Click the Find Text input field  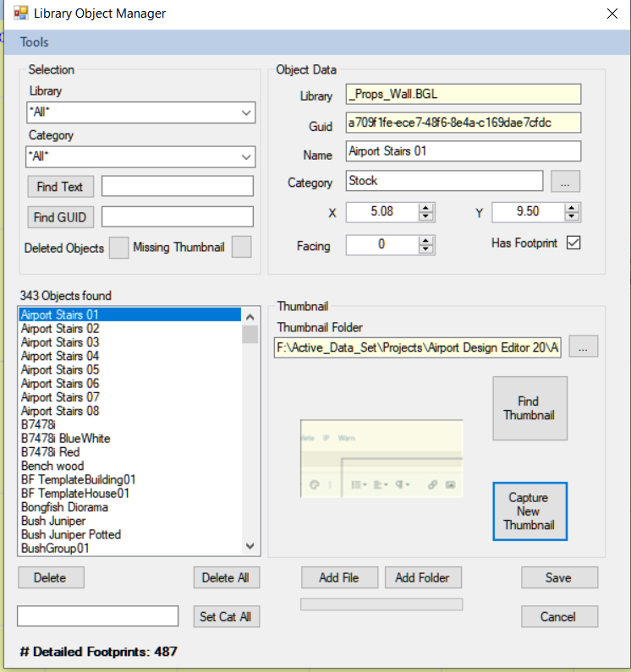point(178,187)
